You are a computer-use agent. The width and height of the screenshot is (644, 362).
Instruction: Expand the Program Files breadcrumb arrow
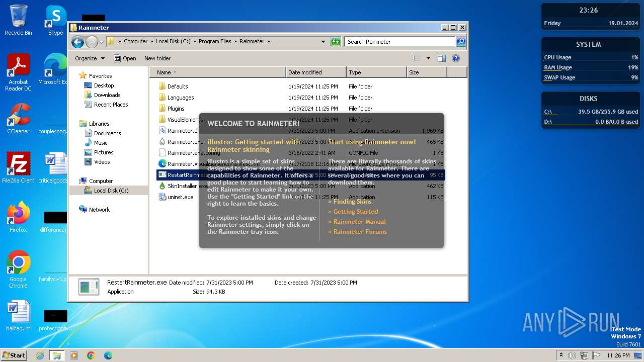coord(235,42)
